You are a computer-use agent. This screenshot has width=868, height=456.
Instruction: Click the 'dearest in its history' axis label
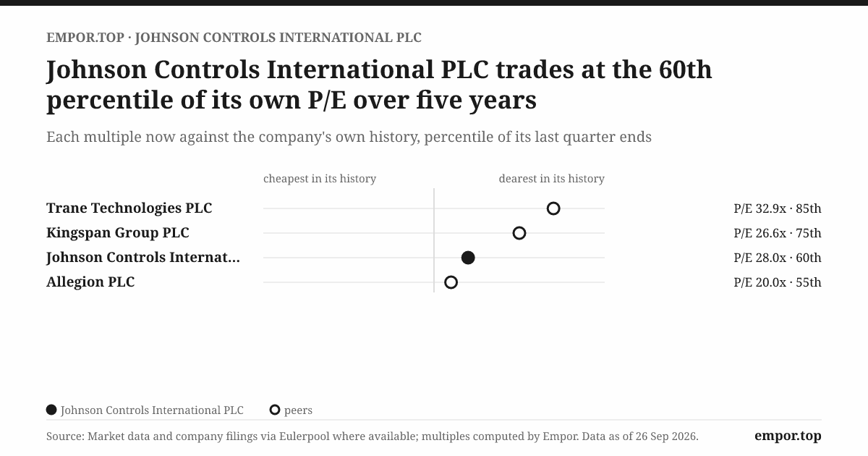pyautogui.click(x=552, y=178)
